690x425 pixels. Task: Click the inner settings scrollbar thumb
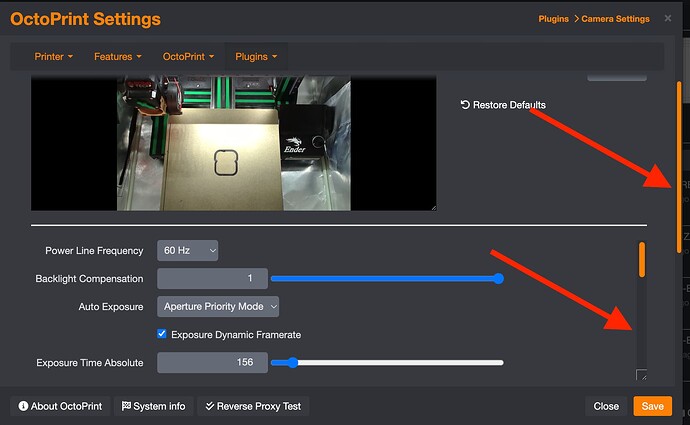coord(642,260)
